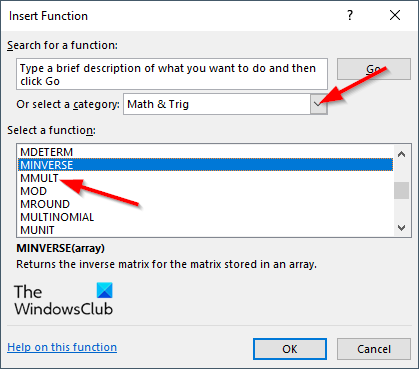Screen dimensions: 419x369
Task: Click the TheWindowsClub blue logo icon
Action: point(105,290)
